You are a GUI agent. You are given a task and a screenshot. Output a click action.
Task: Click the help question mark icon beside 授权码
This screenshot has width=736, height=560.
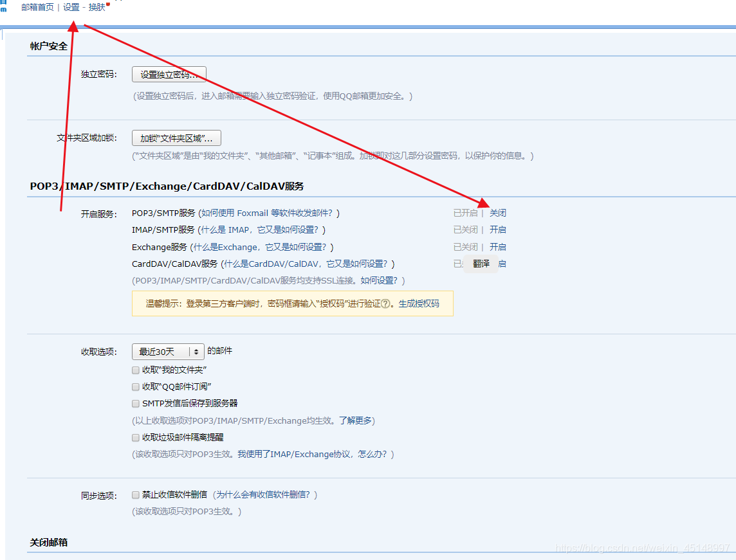(x=385, y=303)
